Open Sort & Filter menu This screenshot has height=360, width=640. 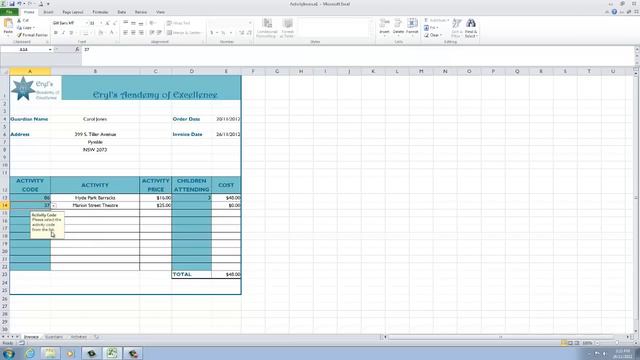click(457, 28)
